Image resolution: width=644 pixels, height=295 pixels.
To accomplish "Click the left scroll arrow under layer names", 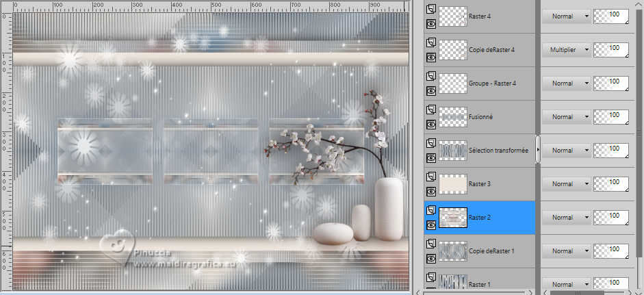I will [x=419, y=293].
